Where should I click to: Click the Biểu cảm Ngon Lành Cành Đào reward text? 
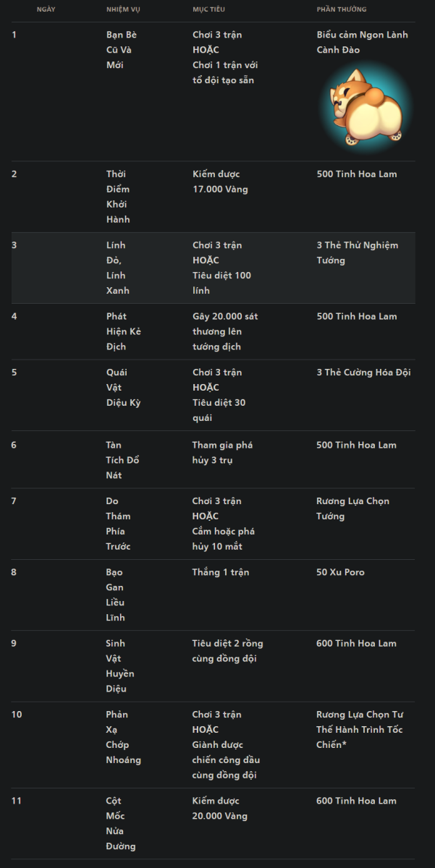pyautogui.click(x=362, y=43)
